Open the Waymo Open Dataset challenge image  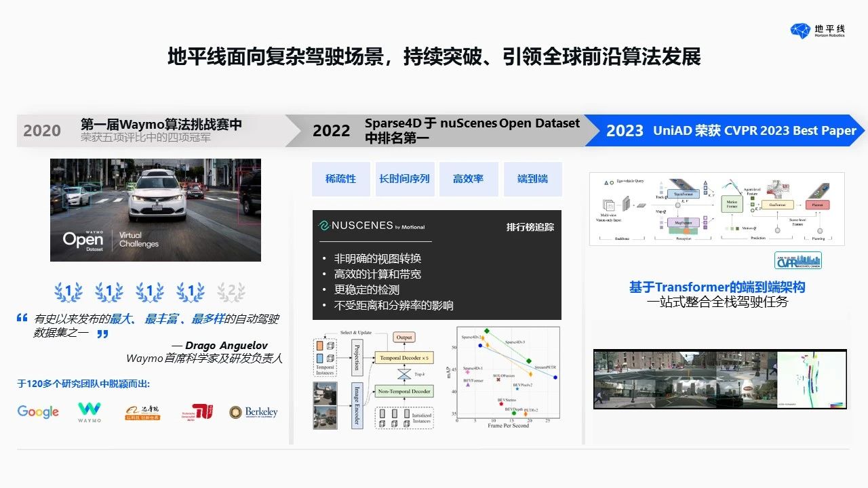click(155, 210)
